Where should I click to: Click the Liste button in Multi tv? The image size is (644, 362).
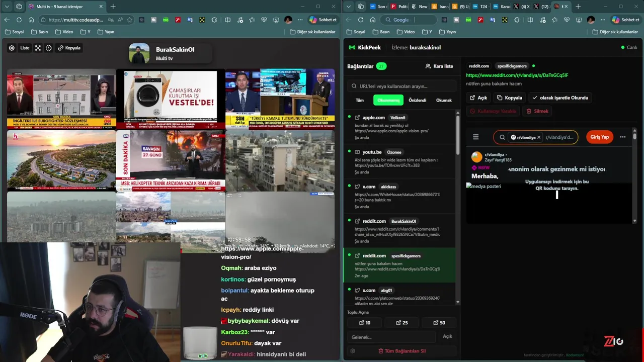(x=25, y=48)
